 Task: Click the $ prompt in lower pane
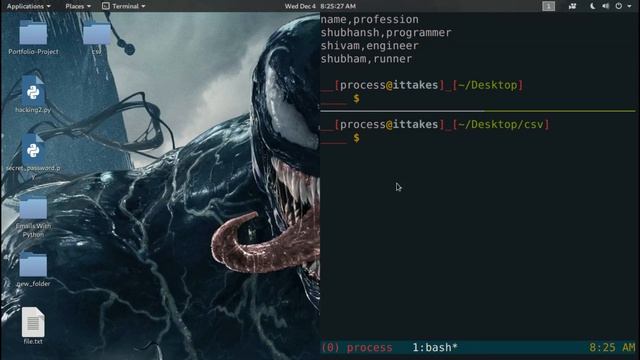(x=357, y=138)
